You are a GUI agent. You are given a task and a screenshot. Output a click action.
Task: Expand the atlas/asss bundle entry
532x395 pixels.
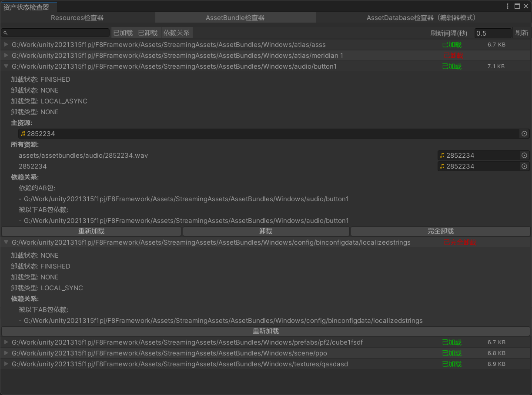pyautogui.click(x=6, y=44)
